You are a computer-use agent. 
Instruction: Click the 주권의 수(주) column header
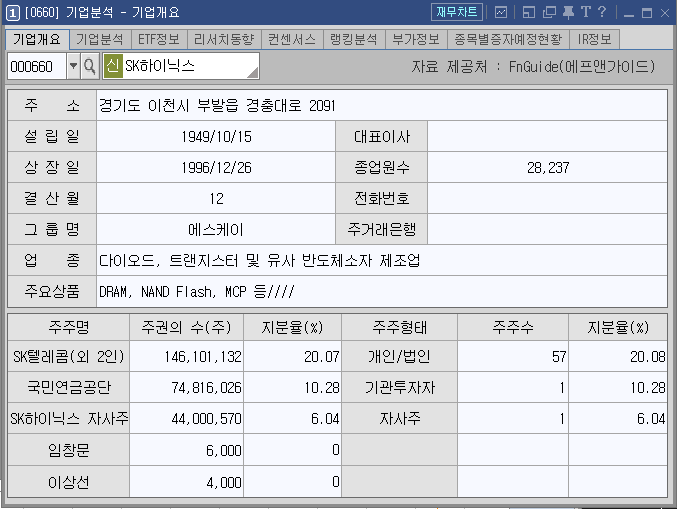pos(187,327)
